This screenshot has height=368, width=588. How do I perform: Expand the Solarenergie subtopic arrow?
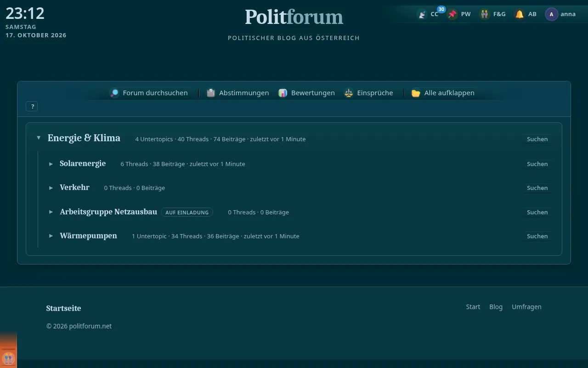tap(51, 164)
